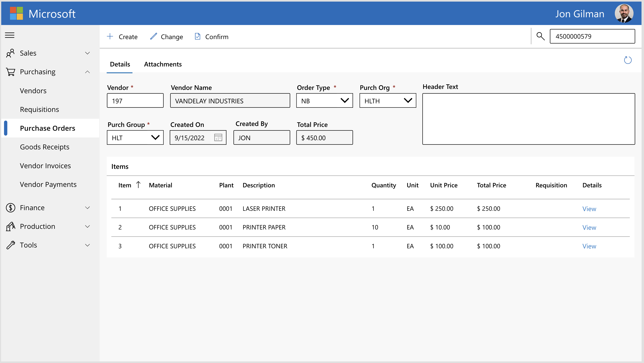Open the calendar picker for Created On
This screenshot has width=644, height=363.
click(218, 137)
